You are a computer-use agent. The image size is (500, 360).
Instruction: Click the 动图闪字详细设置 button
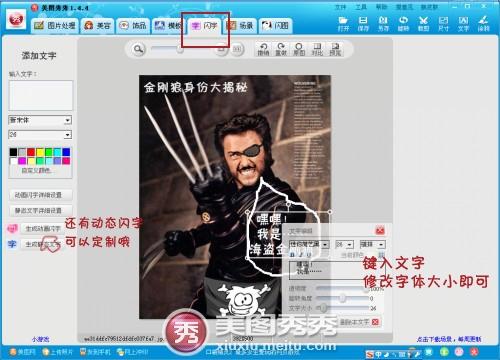(x=40, y=195)
